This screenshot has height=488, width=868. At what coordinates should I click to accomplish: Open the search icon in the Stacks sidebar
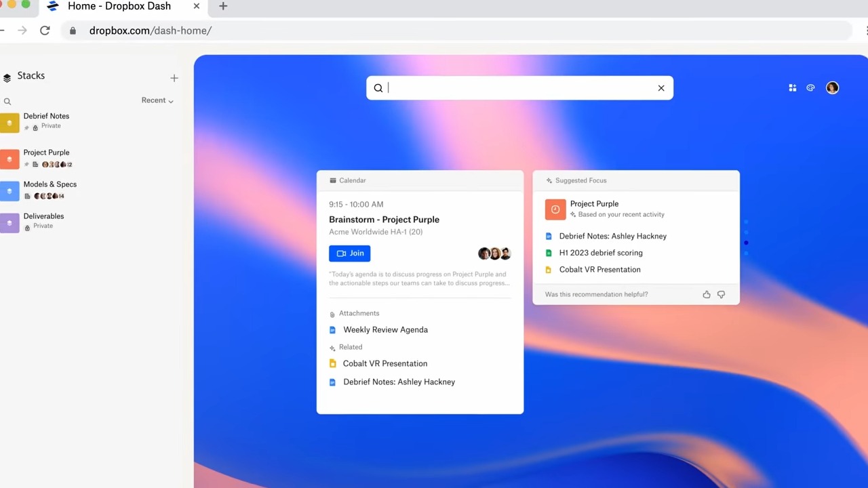pyautogui.click(x=7, y=101)
